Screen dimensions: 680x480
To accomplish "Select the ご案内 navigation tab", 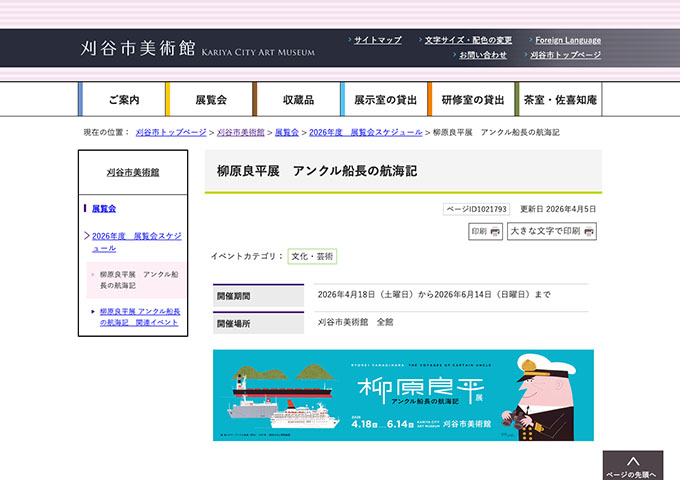I will [122, 99].
